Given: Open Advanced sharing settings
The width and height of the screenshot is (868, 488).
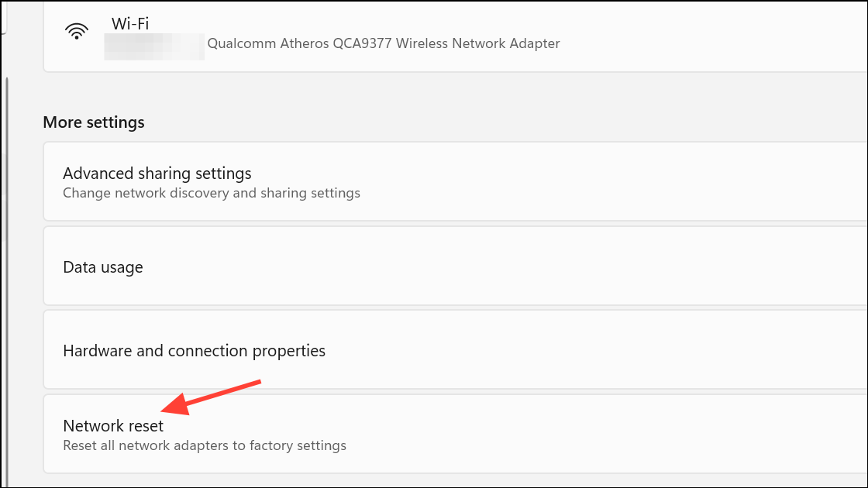Looking at the screenshot, I should click(x=455, y=181).
